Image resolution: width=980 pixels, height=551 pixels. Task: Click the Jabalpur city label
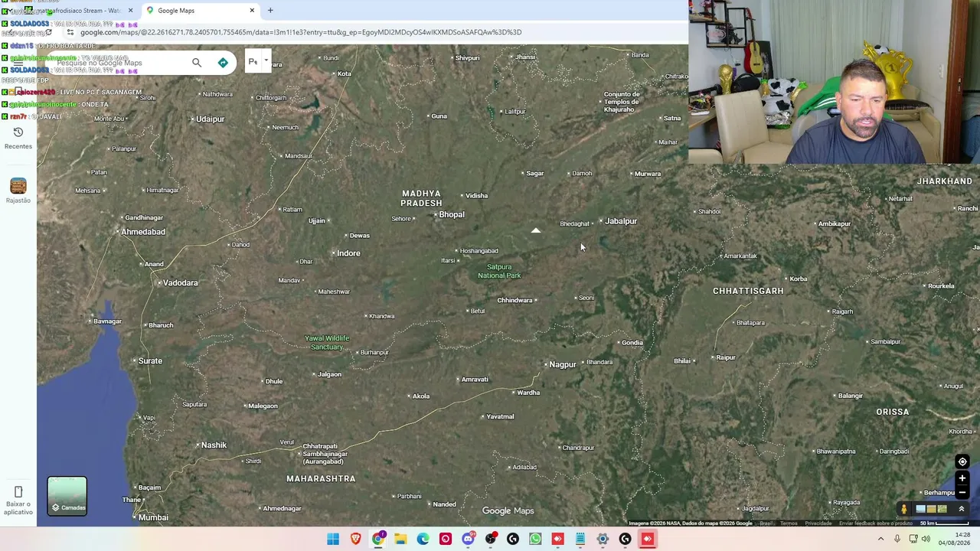pyautogui.click(x=621, y=221)
